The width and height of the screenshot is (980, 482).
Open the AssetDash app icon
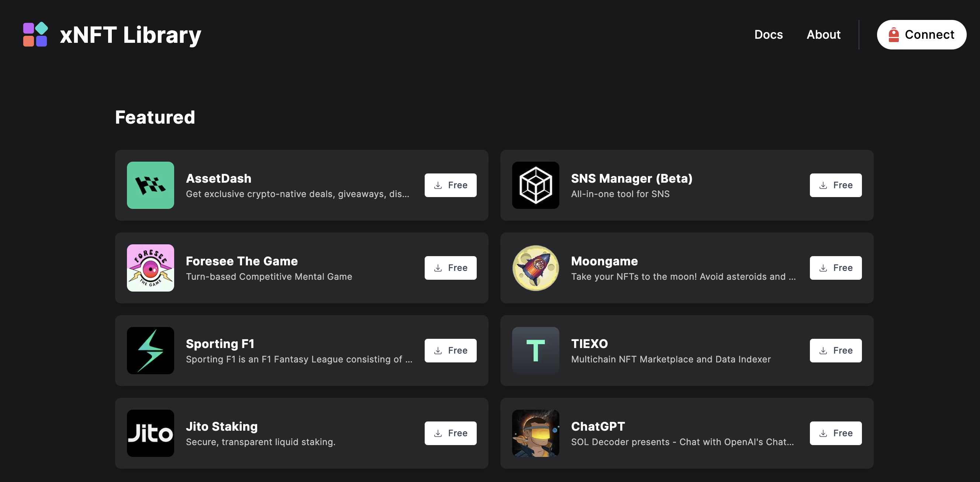point(150,185)
